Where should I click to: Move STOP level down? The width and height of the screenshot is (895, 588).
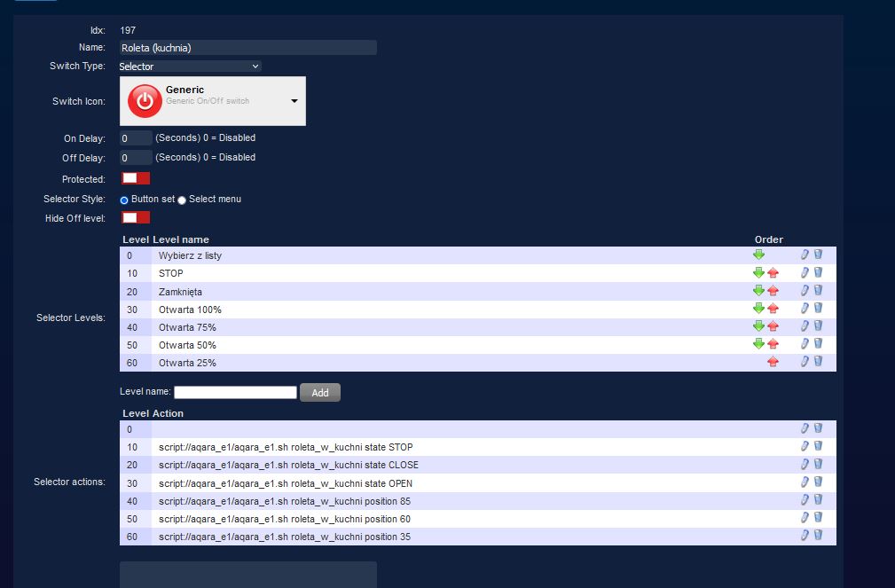pyautogui.click(x=758, y=273)
